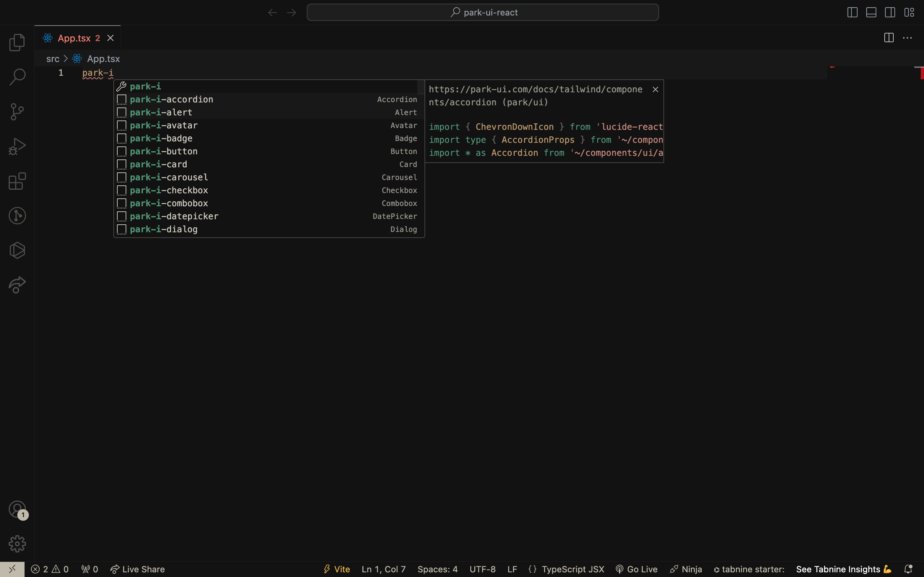
Task: Toggle bottom panel layout button
Action: 871,12
